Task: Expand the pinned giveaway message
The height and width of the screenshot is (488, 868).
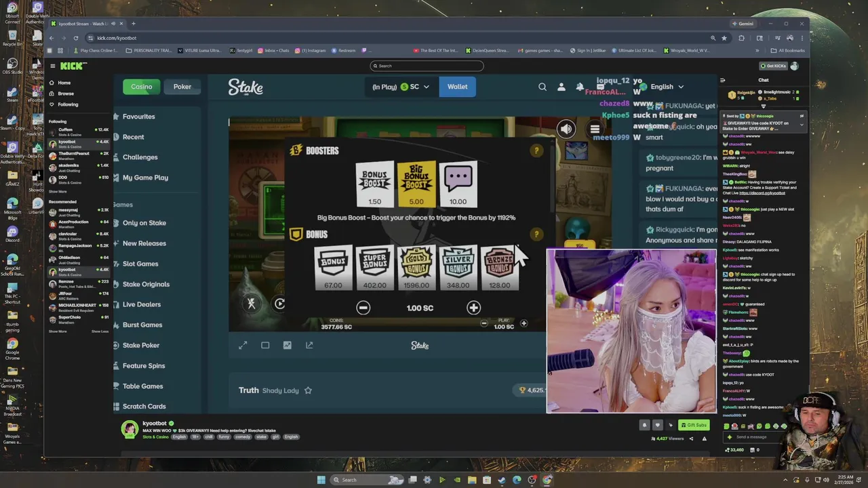Action: point(802,123)
